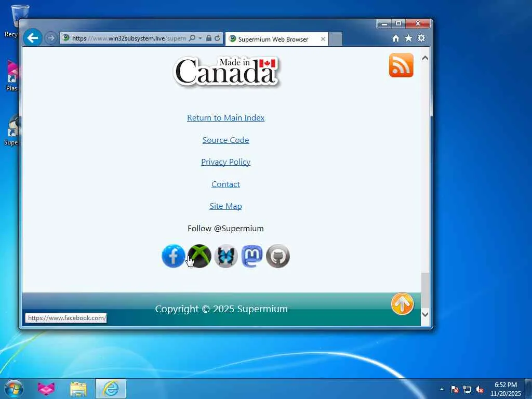The height and width of the screenshot is (399, 532).
Task: Open the Privacy Policy link
Action: [x=225, y=162]
